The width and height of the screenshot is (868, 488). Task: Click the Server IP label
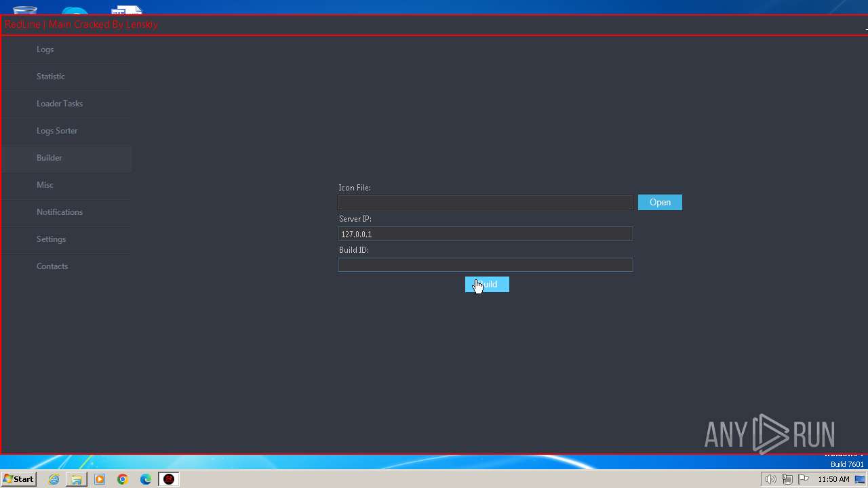pos(355,219)
